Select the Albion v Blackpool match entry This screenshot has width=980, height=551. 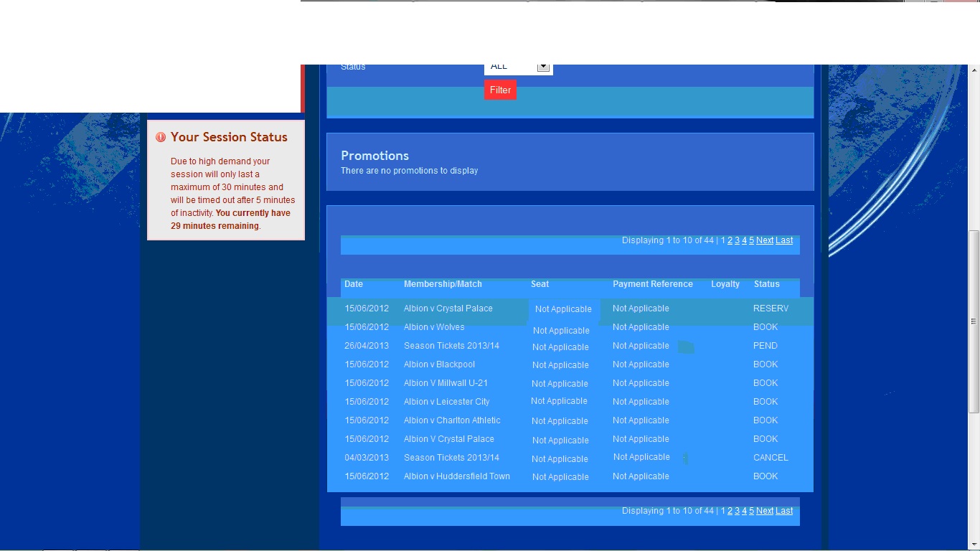(439, 364)
